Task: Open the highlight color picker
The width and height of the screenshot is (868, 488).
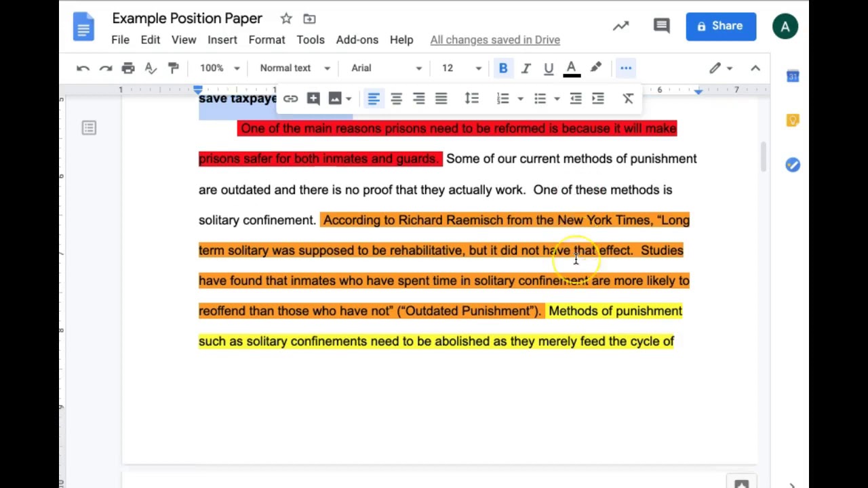Action: pyautogui.click(x=595, y=68)
